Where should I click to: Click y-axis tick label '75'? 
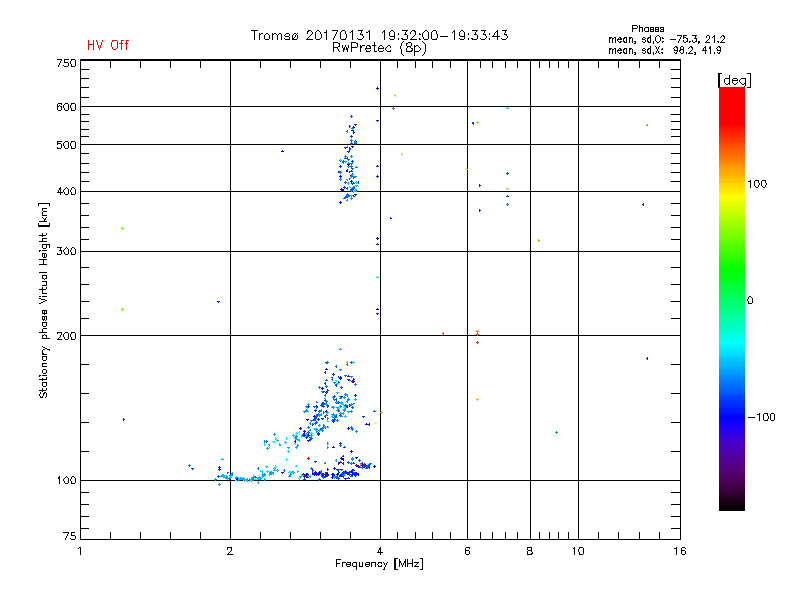(x=70, y=536)
